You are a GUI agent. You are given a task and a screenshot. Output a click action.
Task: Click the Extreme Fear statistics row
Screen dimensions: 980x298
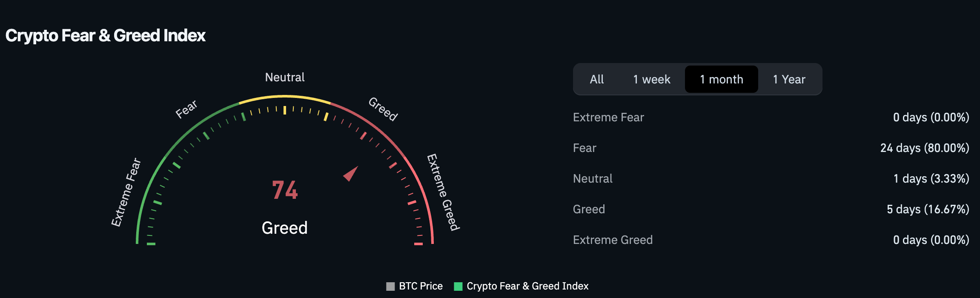click(771, 117)
